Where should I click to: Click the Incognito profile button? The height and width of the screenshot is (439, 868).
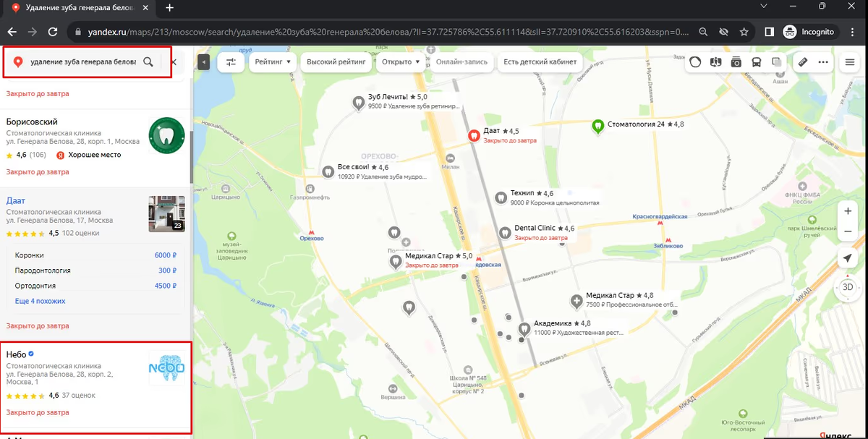click(809, 32)
